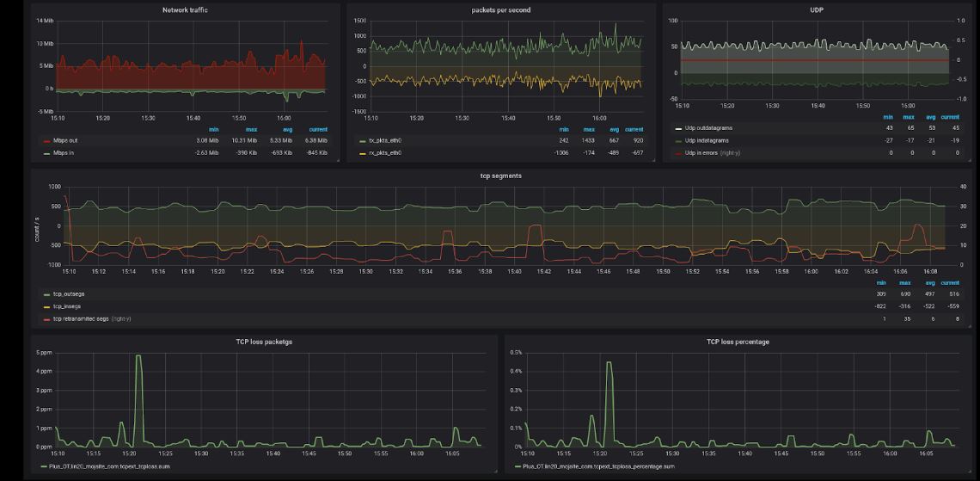This screenshot has height=481, width=980.
Task: Click the tcp segments panel title
Action: click(x=500, y=176)
